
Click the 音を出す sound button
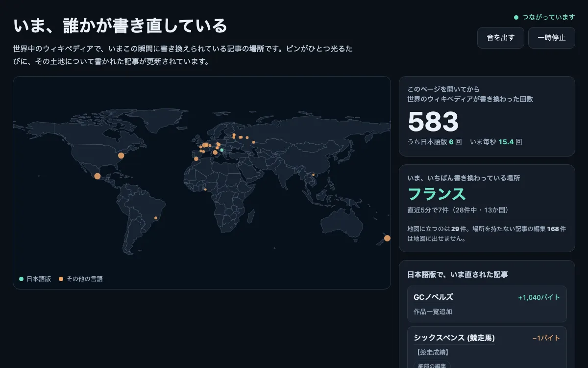[501, 38]
